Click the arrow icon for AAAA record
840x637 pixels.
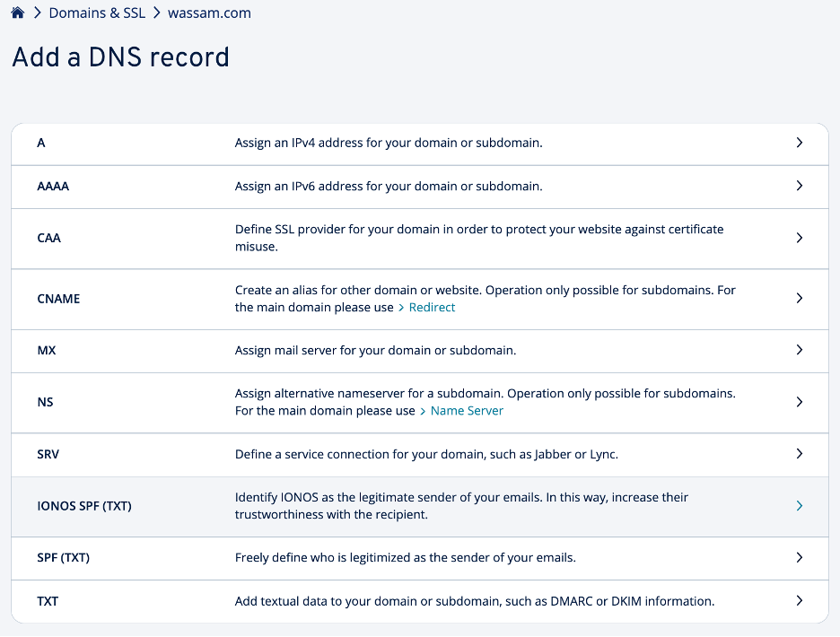coord(799,186)
